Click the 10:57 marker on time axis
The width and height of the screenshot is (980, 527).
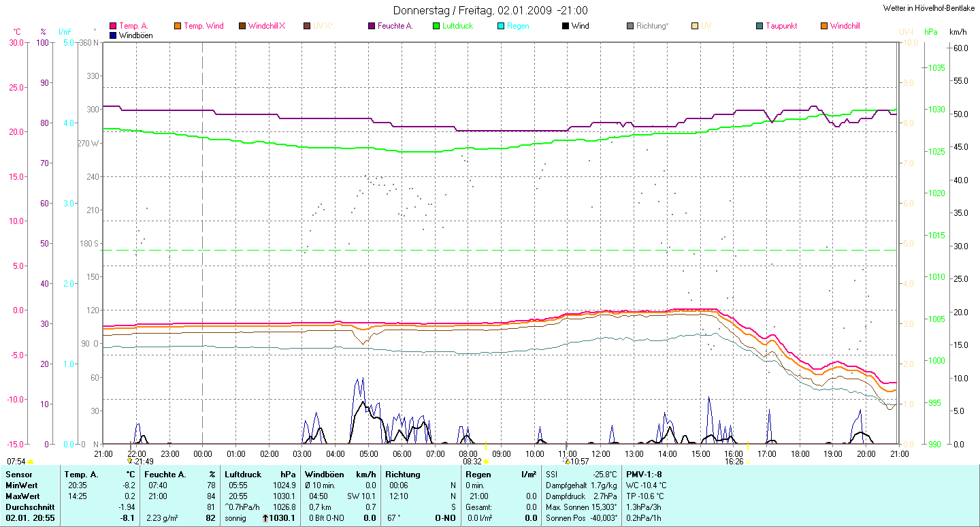[579, 462]
